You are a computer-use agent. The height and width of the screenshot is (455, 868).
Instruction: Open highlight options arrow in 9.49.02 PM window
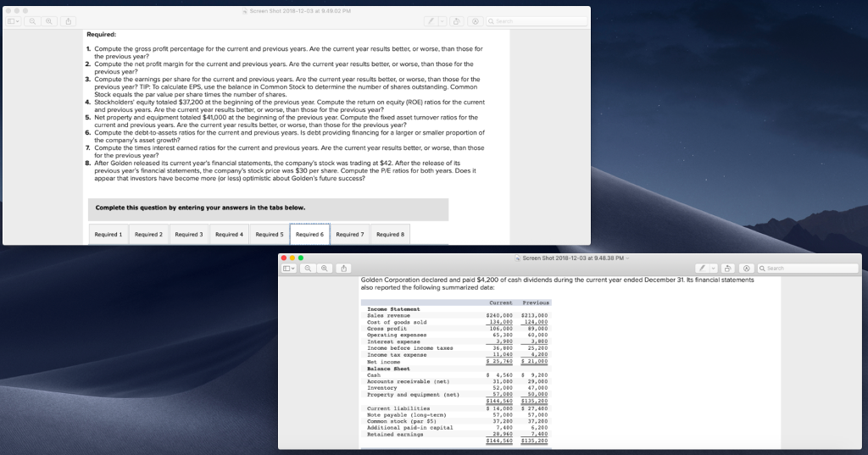442,21
